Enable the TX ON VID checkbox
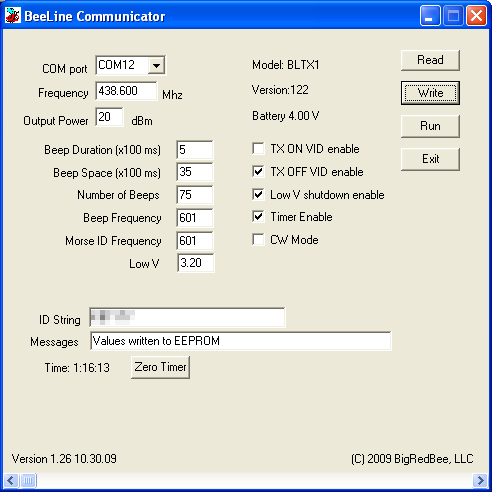 click(x=258, y=149)
